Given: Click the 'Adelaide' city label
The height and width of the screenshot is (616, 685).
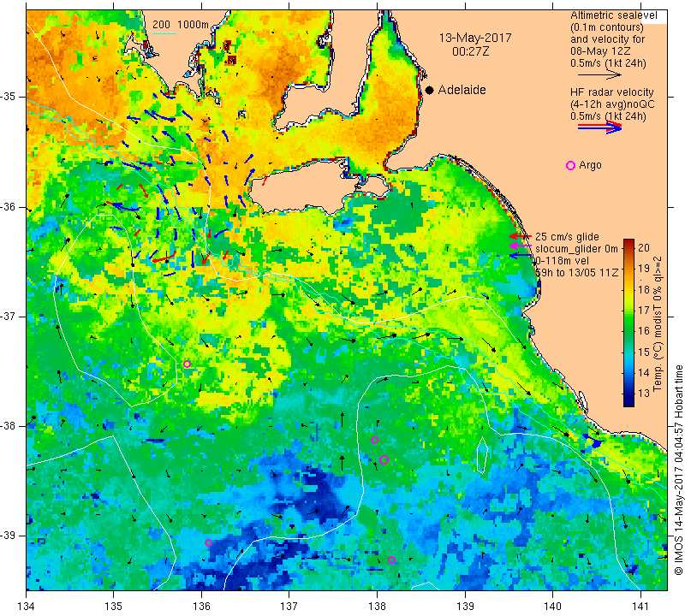Looking at the screenshot, I should pyautogui.click(x=462, y=90).
